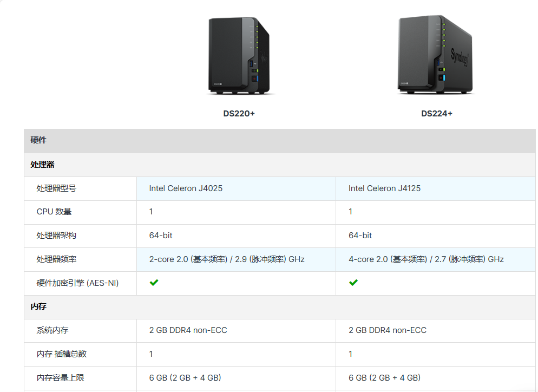Select the DS224+ 64-bit architecture cell
The width and height of the screenshot is (538, 392).
click(x=435, y=236)
